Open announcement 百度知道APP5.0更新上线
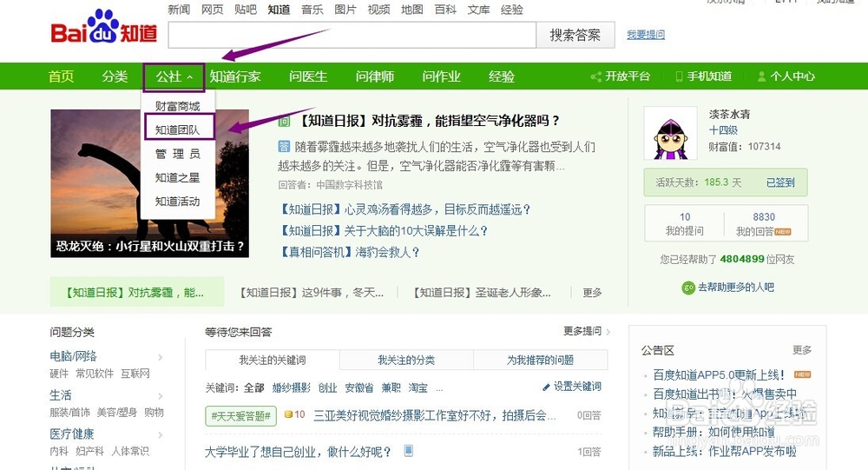Screen dimensions: 868x470 pyautogui.click(x=719, y=375)
